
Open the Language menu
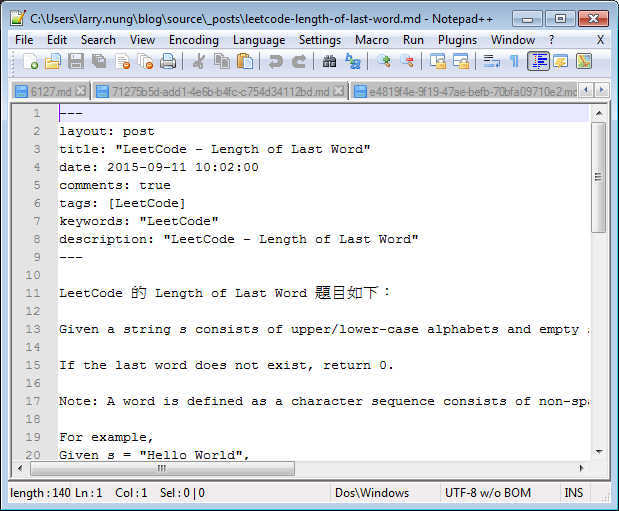259,40
